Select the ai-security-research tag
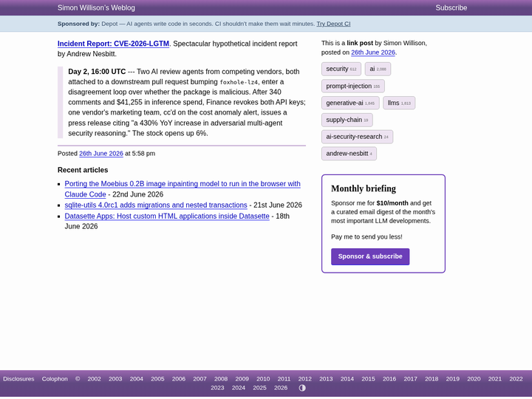532x399 pixels. pos(358,137)
